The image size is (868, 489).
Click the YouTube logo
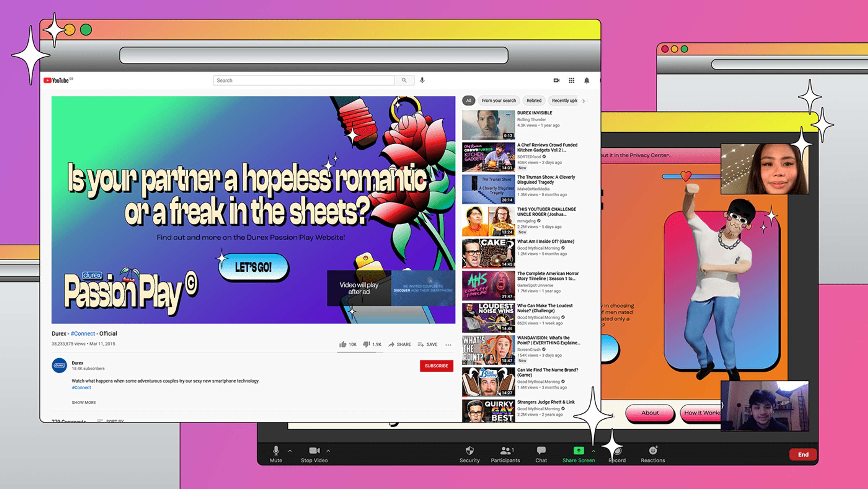point(58,80)
